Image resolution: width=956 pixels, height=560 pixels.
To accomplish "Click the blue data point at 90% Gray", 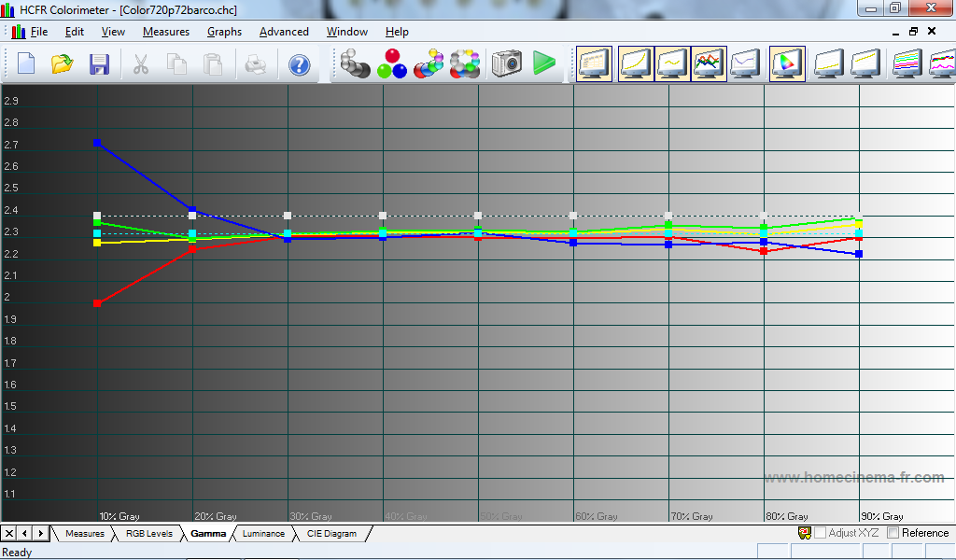I will point(859,254).
